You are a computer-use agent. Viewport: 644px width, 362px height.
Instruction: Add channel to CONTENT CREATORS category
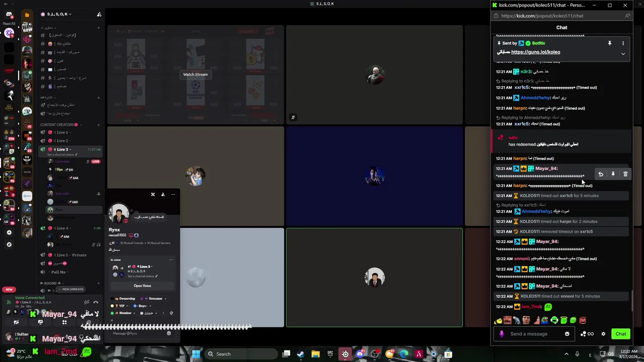coord(99,125)
